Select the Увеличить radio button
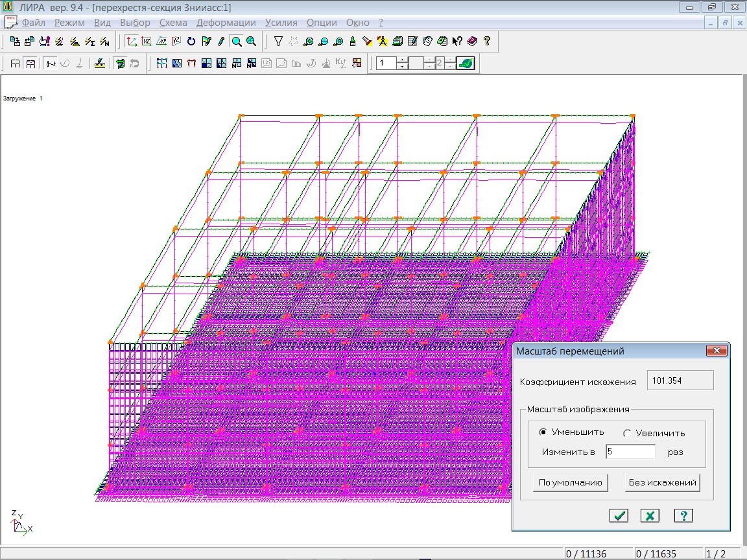The height and width of the screenshot is (560, 747). pyautogui.click(x=627, y=433)
